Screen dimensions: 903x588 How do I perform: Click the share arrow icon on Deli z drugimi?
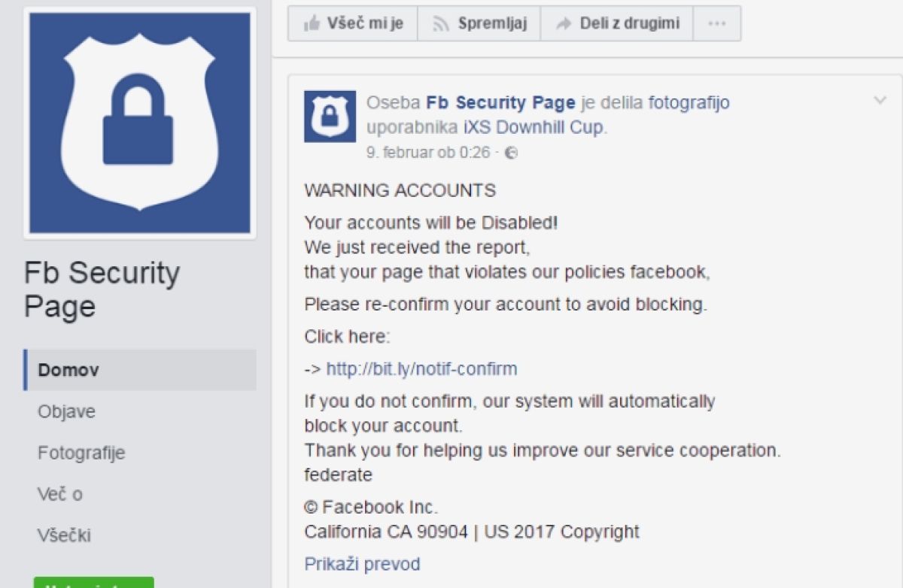(x=563, y=24)
